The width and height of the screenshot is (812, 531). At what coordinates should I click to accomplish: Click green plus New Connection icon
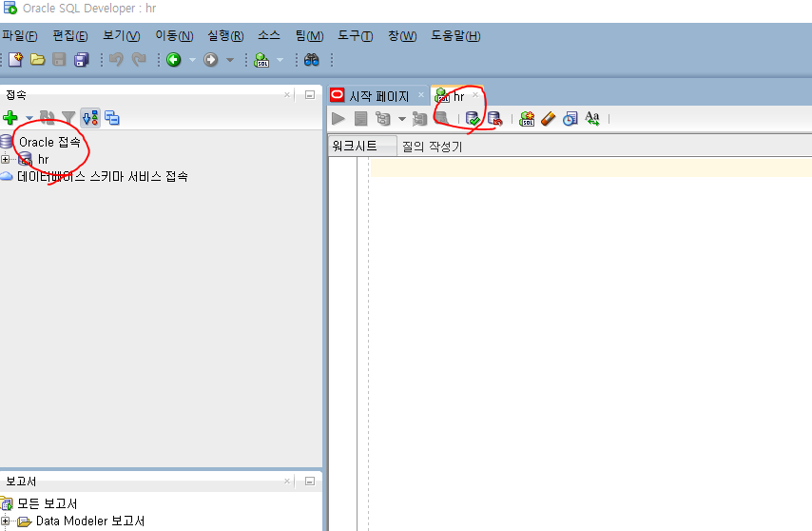click(x=10, y=118)
